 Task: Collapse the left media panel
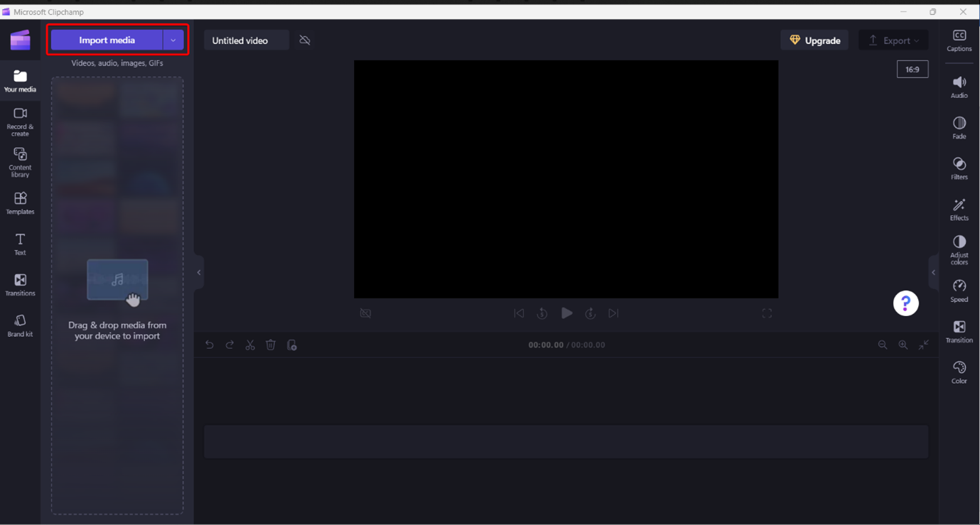point(199,273)
